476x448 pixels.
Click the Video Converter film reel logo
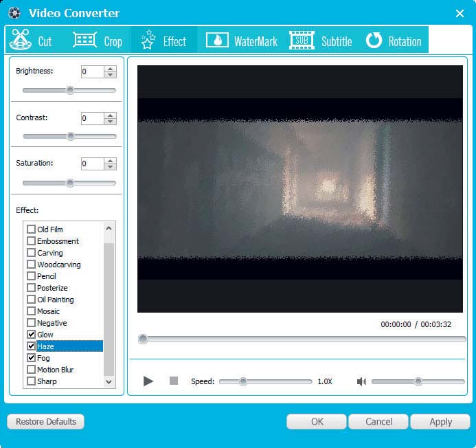point(14,13)
